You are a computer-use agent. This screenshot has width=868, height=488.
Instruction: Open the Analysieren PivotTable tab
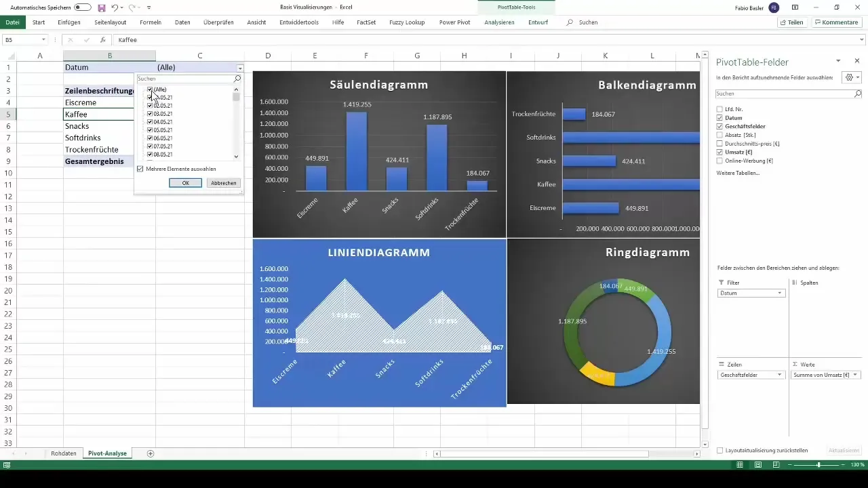tap(499, 22)
